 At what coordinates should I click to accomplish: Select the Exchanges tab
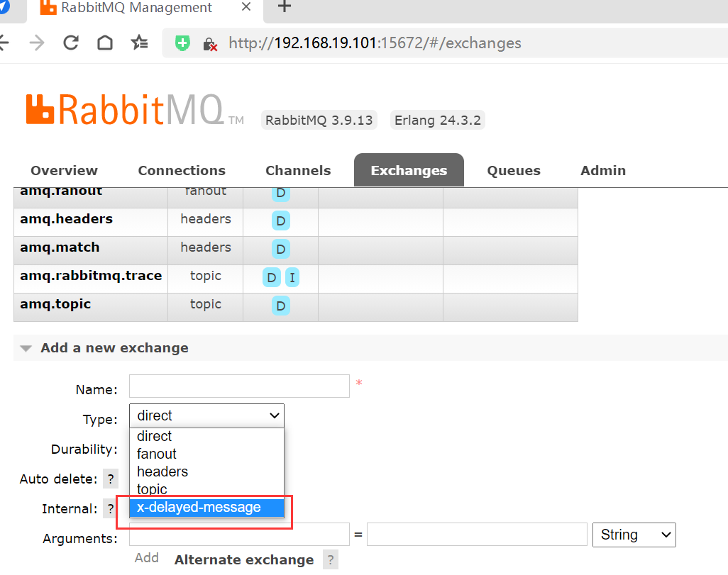[x=409, y=170]
